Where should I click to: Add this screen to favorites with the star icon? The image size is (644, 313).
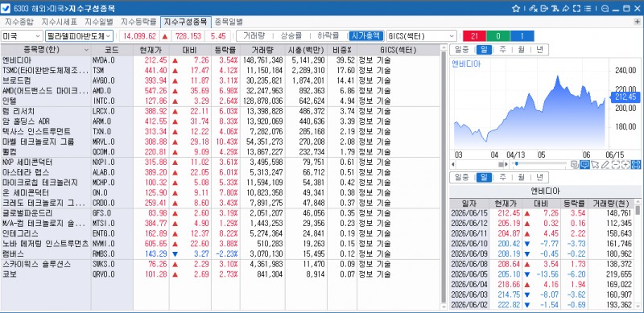pyautogui.click(x=516, y=8)
